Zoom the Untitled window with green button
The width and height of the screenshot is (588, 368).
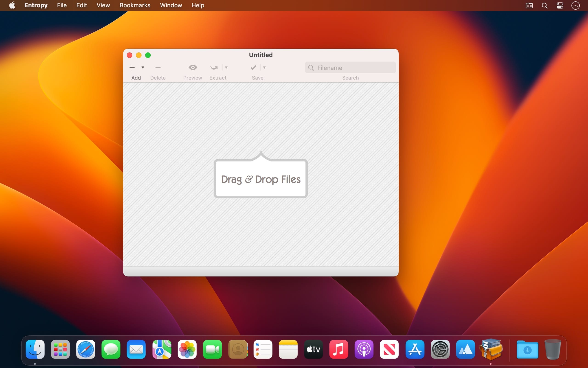click(148, 55)
